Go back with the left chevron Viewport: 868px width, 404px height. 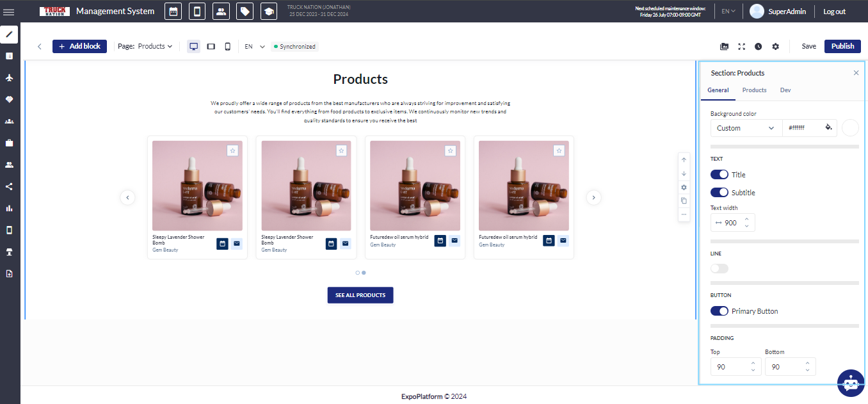pos(40,46)
